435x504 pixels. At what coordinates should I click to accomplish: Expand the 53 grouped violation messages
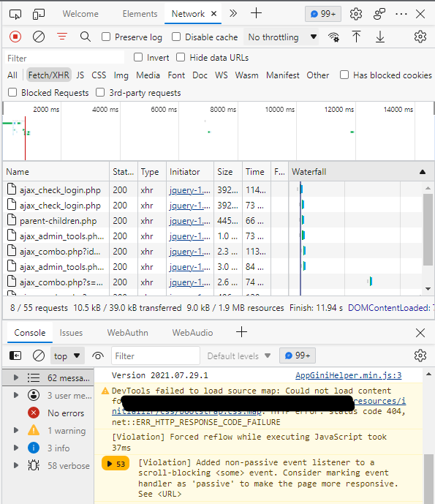116,464
